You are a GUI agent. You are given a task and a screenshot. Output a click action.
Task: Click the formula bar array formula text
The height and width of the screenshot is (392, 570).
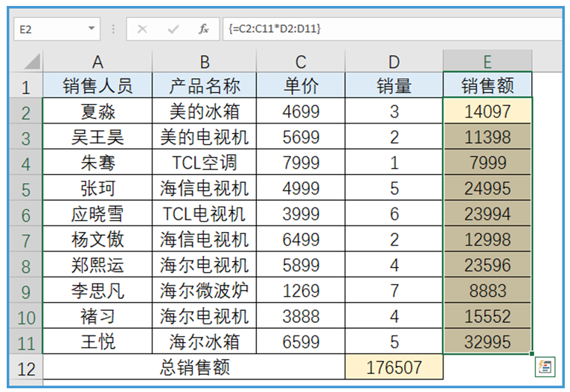(276, 29)
